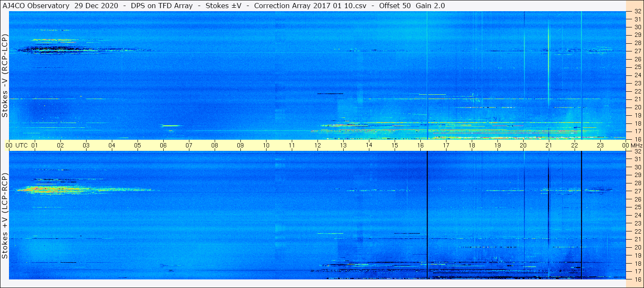Select the 32 MHz label in upper panel
Viewport: 644px width, 288px height.
pyautogui.click(x=637, y=12)
